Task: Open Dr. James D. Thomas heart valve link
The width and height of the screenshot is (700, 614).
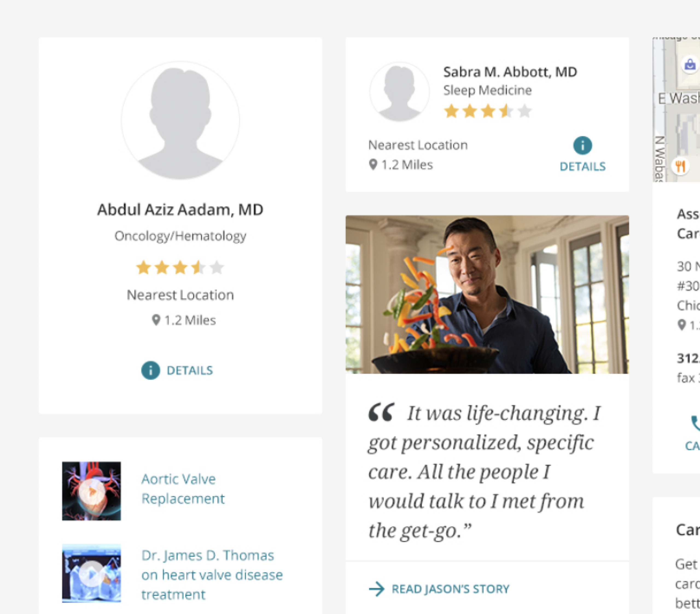Action: (212, 575)
